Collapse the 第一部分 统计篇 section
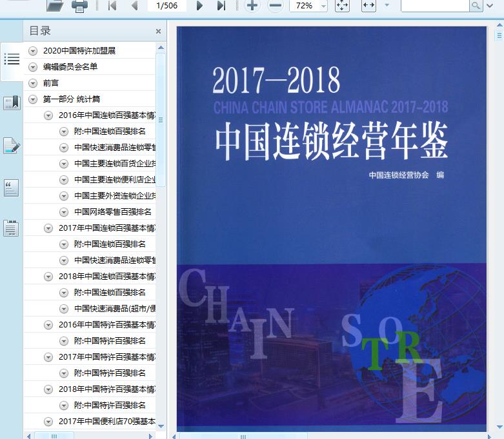This screenshot has width=504, height=439. point(33,99)
